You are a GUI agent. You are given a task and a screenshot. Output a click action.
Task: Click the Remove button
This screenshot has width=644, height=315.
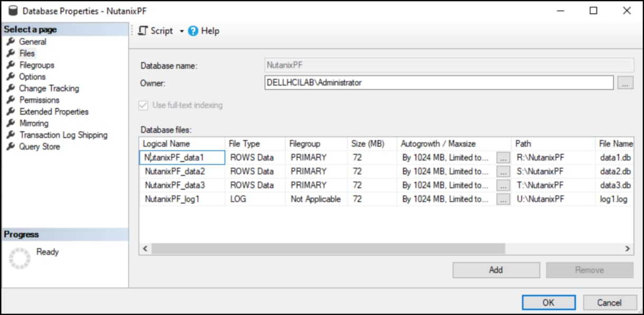tap(590, 270)
